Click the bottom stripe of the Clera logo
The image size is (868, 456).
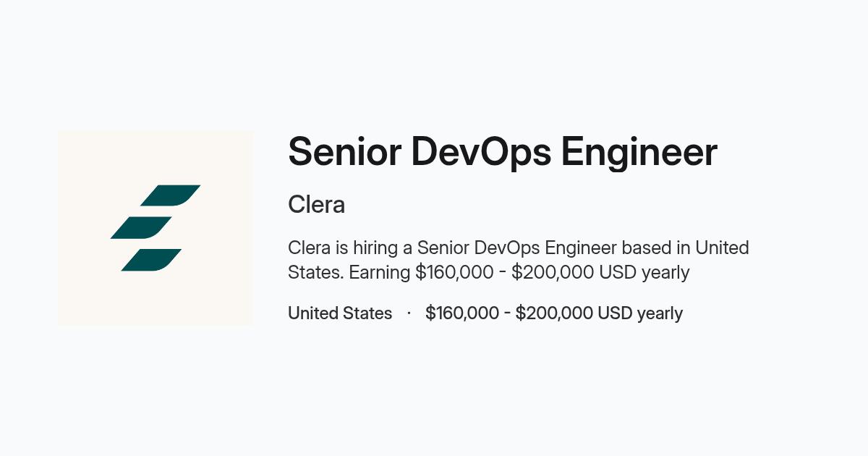coord(151,260)
